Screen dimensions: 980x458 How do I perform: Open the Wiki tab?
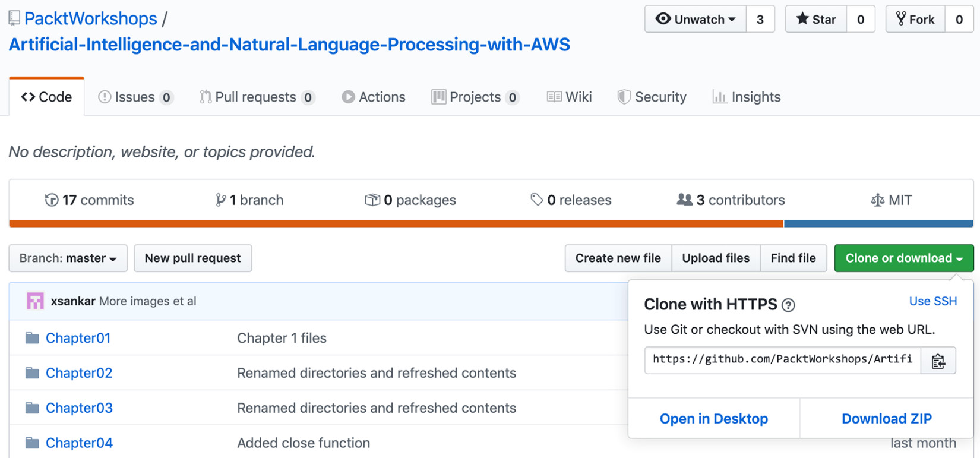tap(569, 97)
